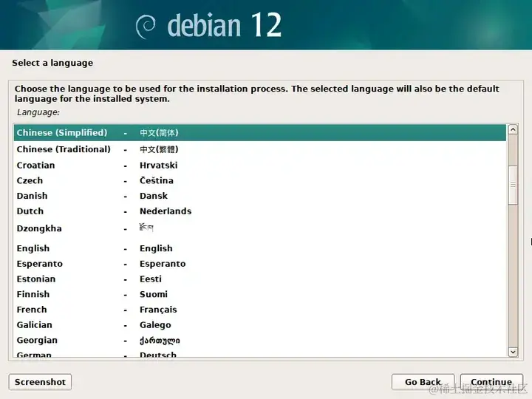
Task: Choose Esperanto from the list
Action: coord(260,264)
